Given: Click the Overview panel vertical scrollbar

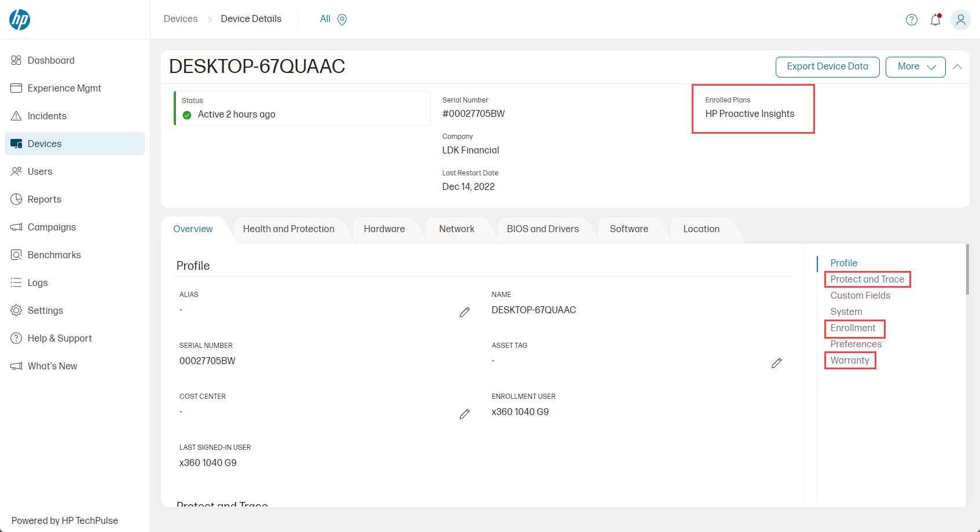Looking at the screenshot, I should (967, 270).
